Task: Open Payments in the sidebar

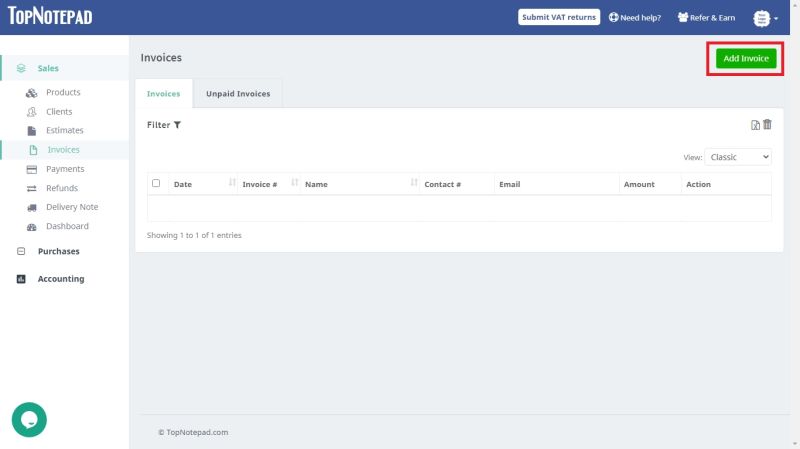Action: coord(65,169)
